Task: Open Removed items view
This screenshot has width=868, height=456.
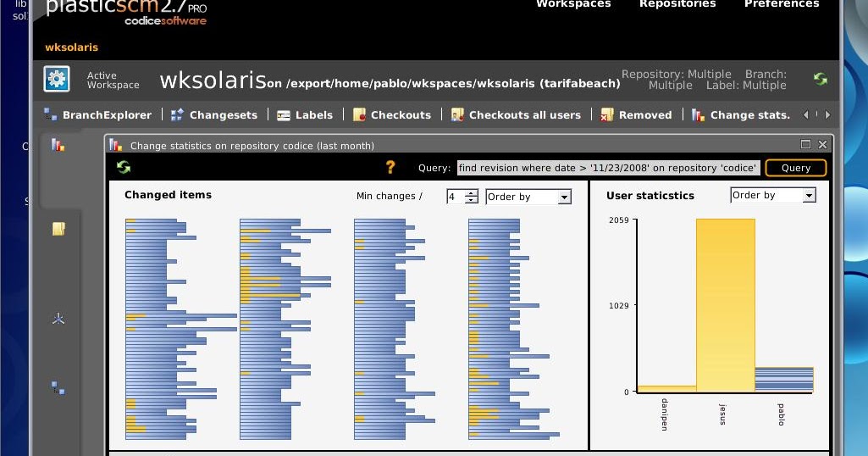Action: pyautogui.click(x=637, y=114)
